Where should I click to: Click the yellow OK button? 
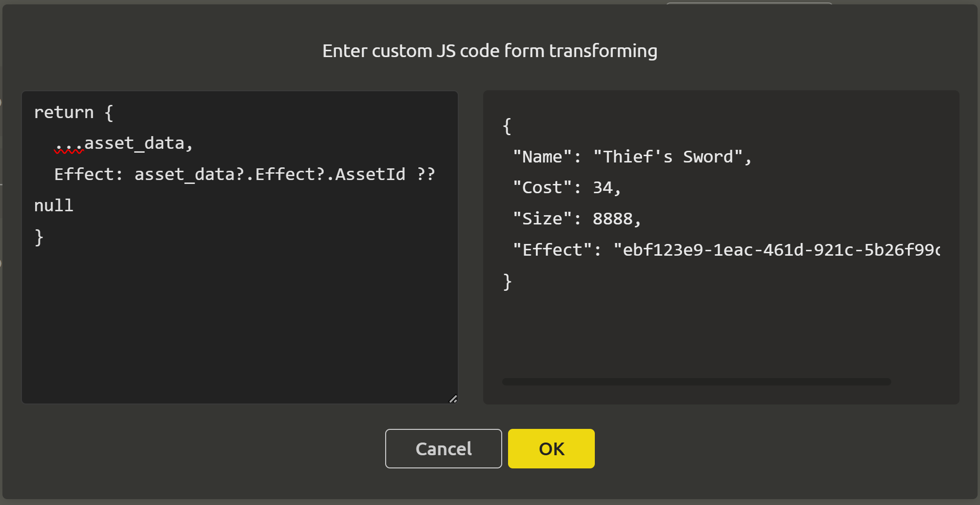[551, 448]
